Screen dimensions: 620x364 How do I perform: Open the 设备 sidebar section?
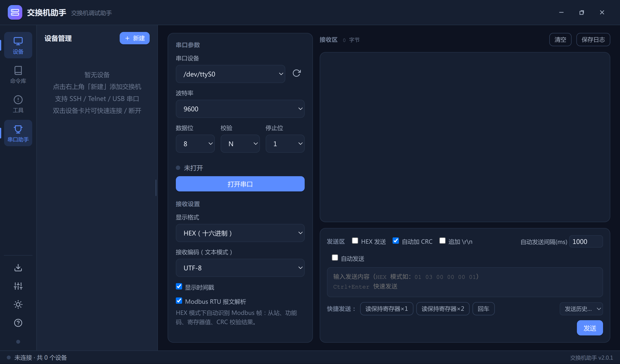pos(18,45)
